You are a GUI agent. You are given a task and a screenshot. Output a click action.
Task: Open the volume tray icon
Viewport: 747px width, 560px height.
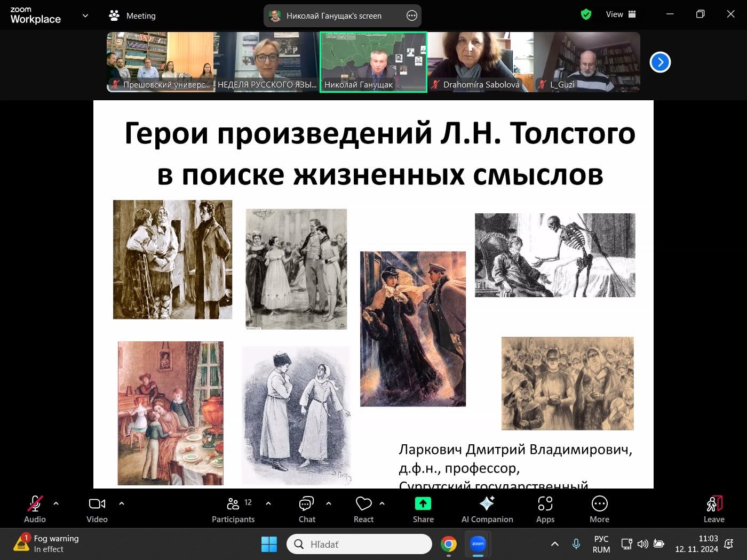642,544
